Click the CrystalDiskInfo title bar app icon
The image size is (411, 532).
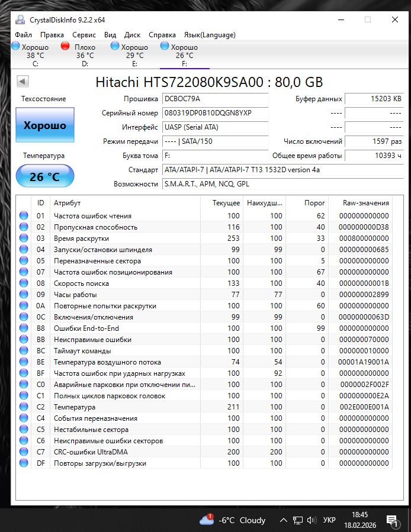coord(20,20)
